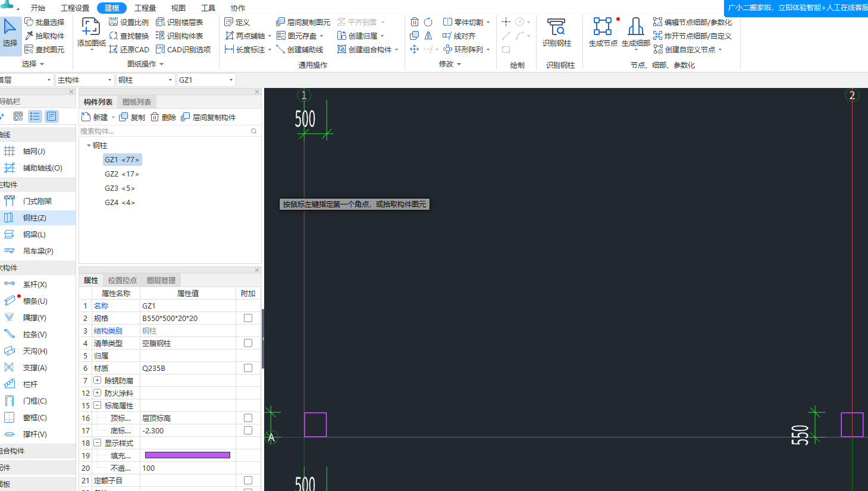This screenshot has height=491, width=868.
Task: Open the 开始 ribbon tab
Action: click(38, 8)
